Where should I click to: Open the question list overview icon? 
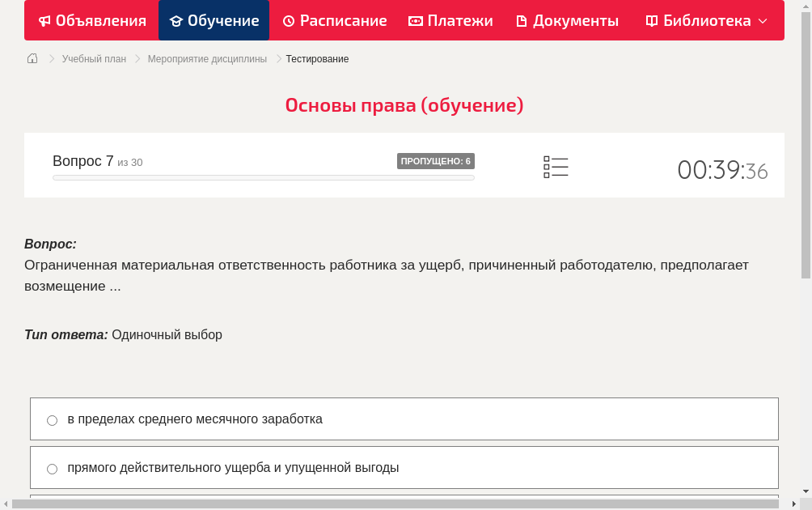556,167
